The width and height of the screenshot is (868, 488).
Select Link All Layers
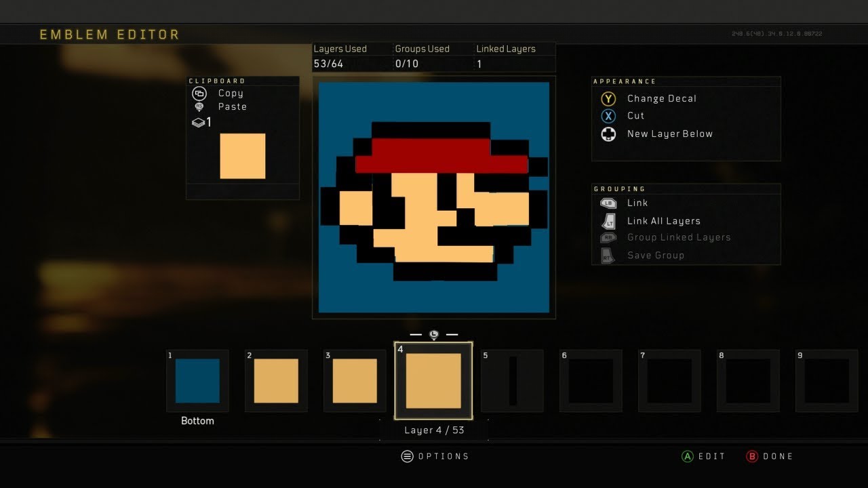point(664,221)
